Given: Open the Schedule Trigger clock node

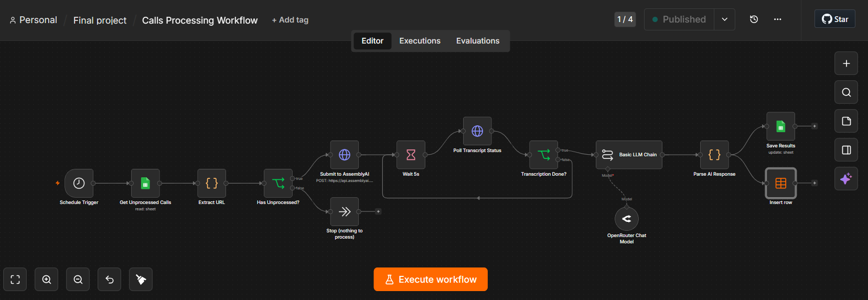Looking at the screenshot, I should 79,183.
